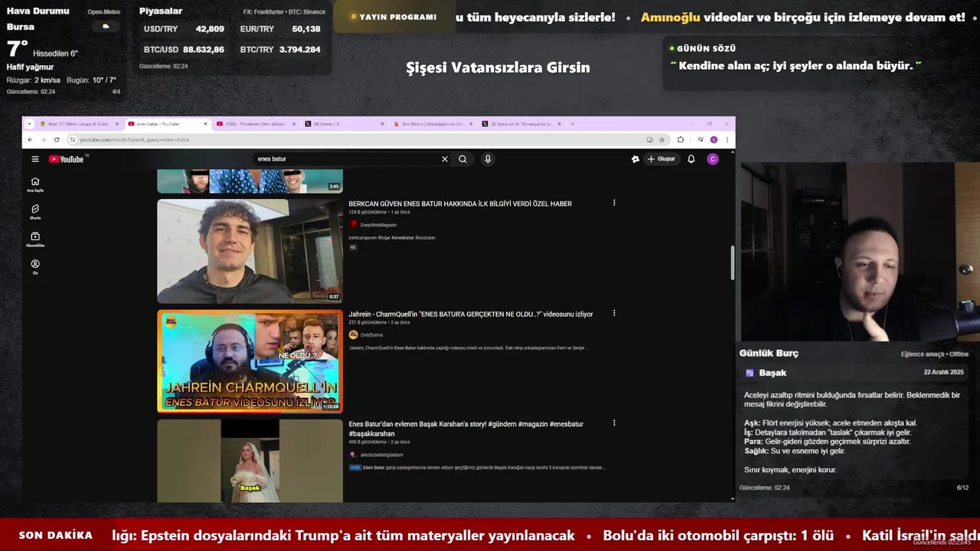
Task: Clear the YouTube search text with X
Action: pyautogui.click(x=445, y=159)
